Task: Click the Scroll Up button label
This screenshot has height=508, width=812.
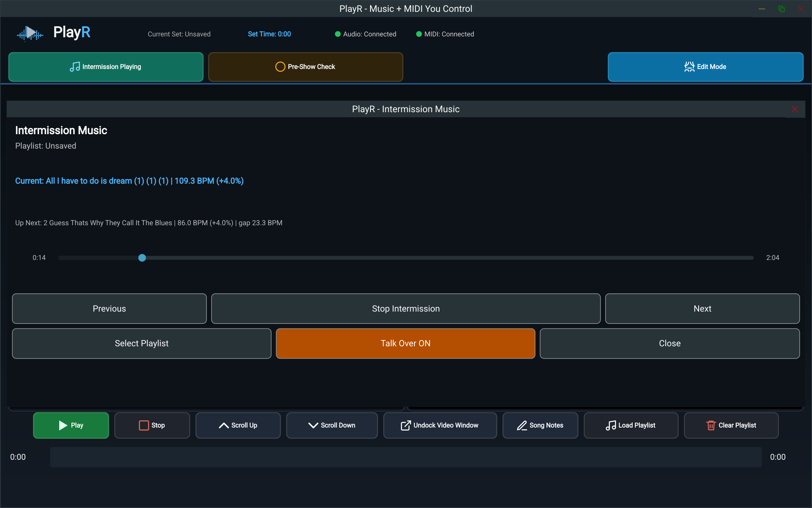Action: (244, 425)
